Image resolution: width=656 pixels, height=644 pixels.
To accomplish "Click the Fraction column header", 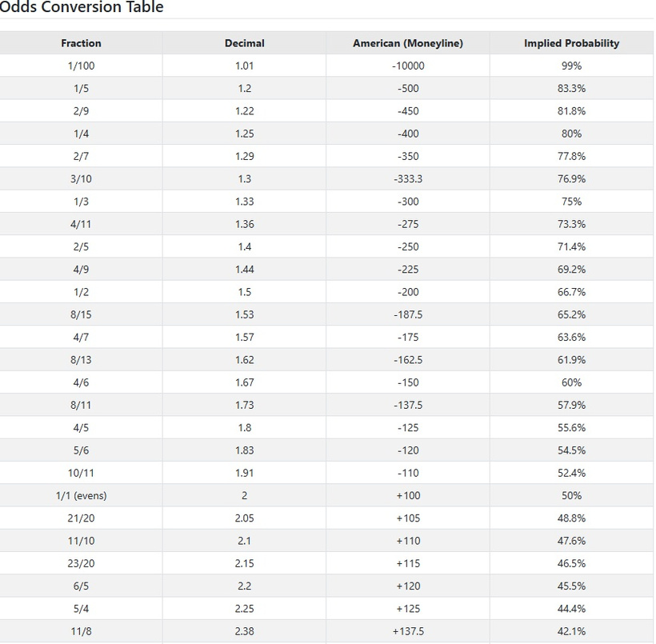I will 81,43.
